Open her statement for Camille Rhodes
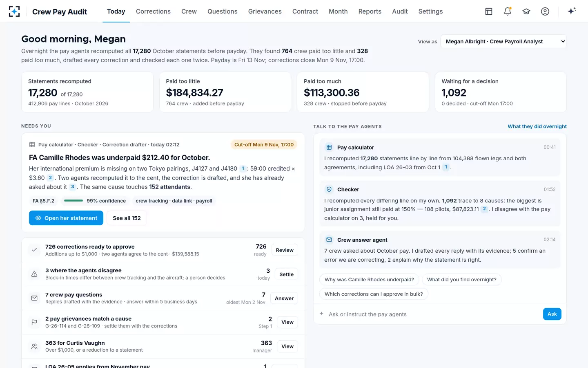588x368 pixels. coord(66,218)
